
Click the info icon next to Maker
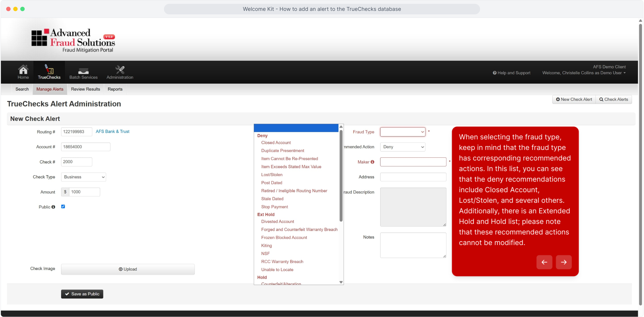click(x=373, y=162)
